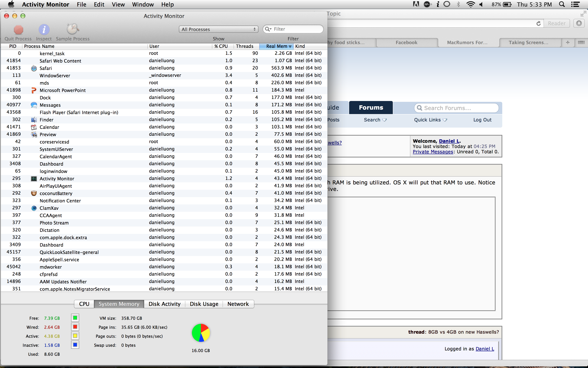Switch to the Network tab
Screen dimensions: 588x368
(x=238, y=304)
